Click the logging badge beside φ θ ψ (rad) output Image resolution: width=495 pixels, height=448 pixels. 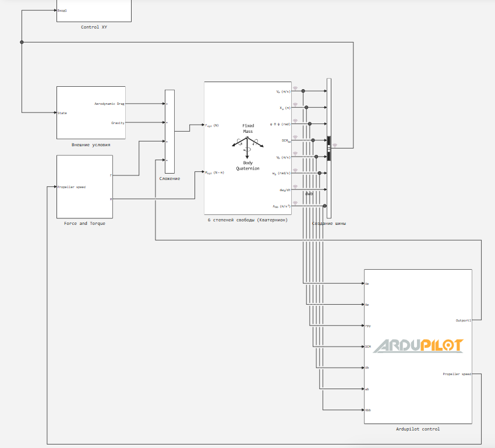(295, 121)
